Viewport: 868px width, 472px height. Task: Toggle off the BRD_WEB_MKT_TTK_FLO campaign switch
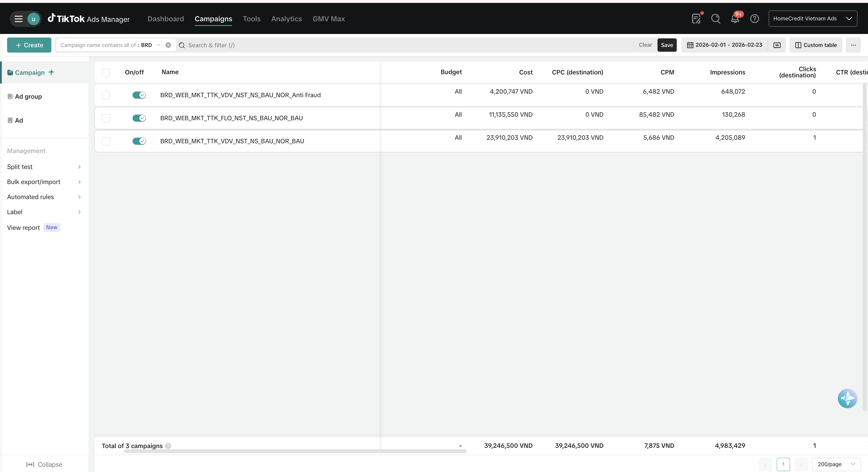click(x=139, y=118)
